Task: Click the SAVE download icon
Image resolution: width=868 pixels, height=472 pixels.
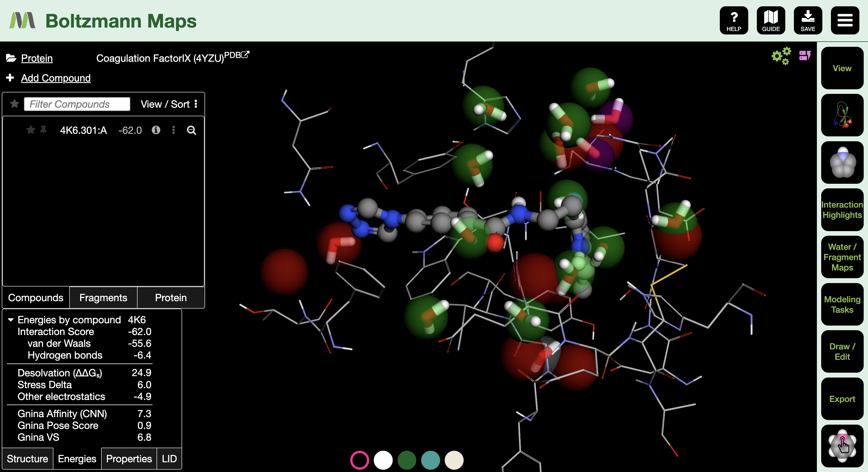Action: point(808,21)
